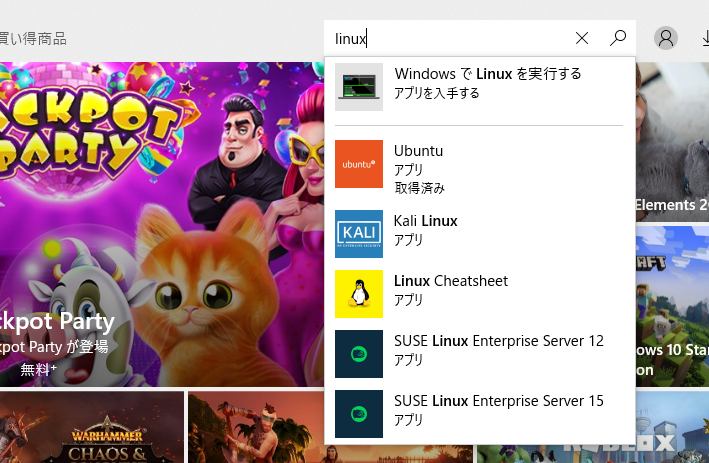Open the Minecraft Windows 10 Starter tile

coord(672,306)
